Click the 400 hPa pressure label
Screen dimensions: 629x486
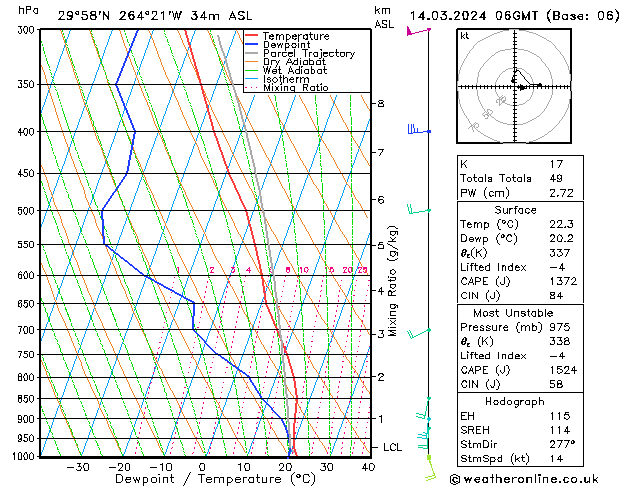(28, 132)
